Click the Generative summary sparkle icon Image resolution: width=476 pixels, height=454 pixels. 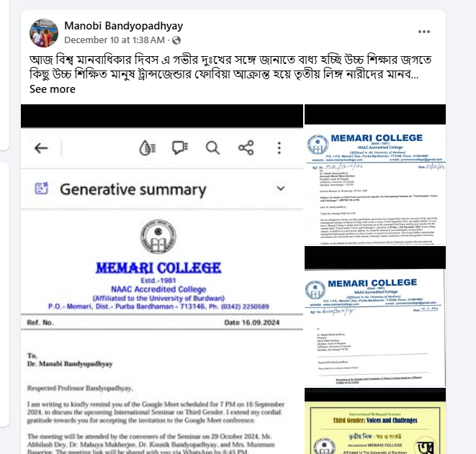tap(42, 188)
